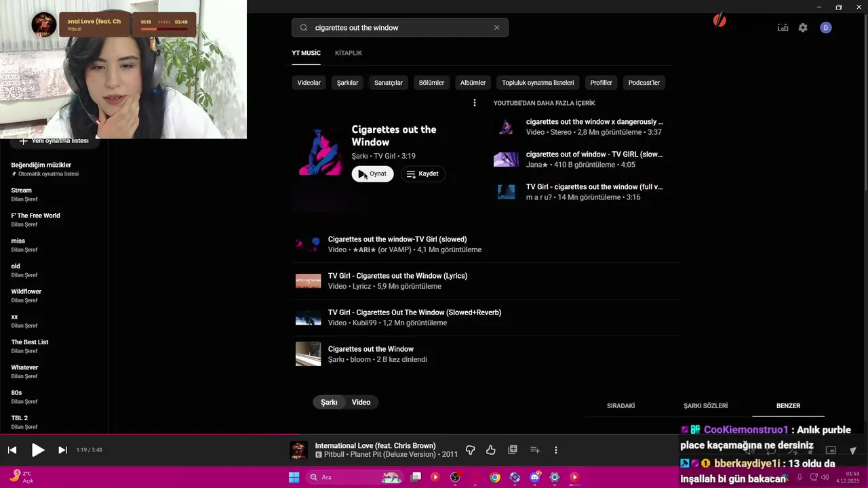Filter results by the Sanatçılar chip
868x488 pixels.
tap(389, 83)
